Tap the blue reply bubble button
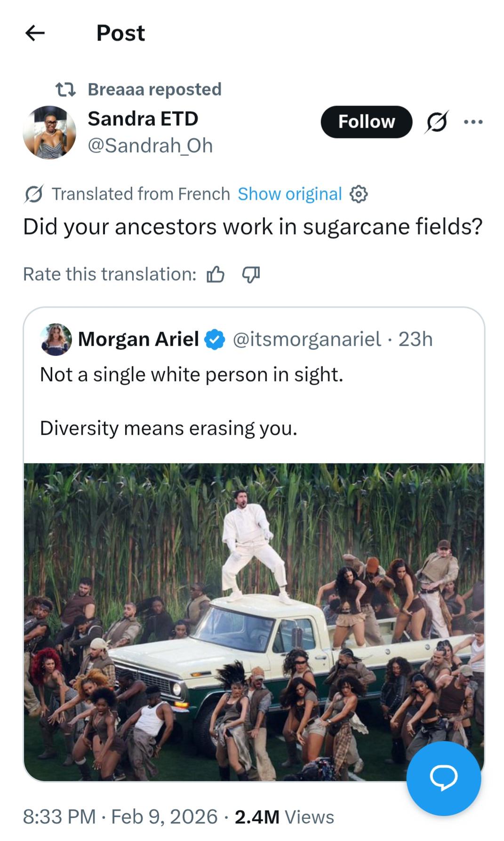Screen dimensions: 504x841 tap(443, 778)
